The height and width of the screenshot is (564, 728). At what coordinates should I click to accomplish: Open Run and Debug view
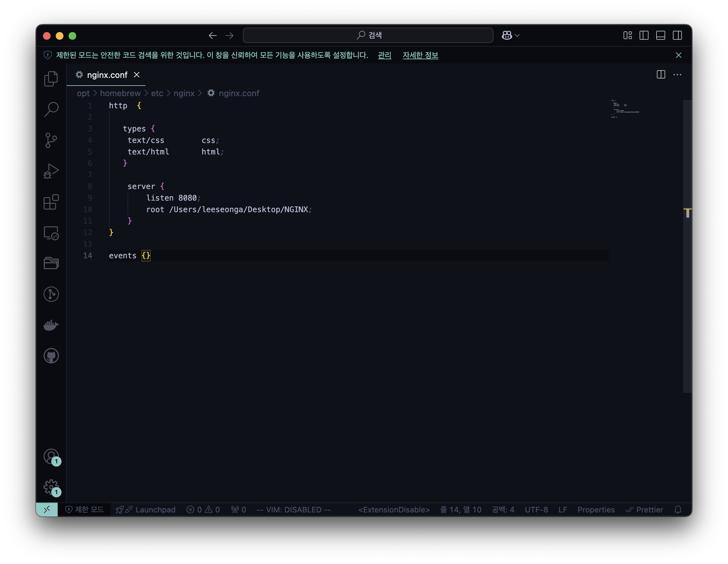coord(51,171)
